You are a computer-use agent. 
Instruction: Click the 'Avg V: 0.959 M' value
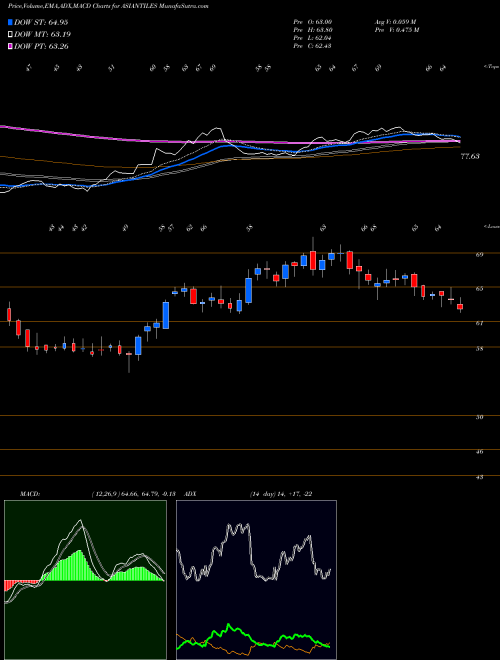click(x=395, y=21)
